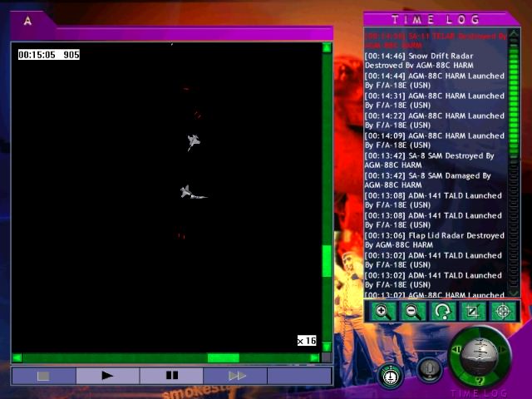This screenshot has width=532, height=399.
Task: Click the zoom in magnifier icon
Action: coord(382,312)
